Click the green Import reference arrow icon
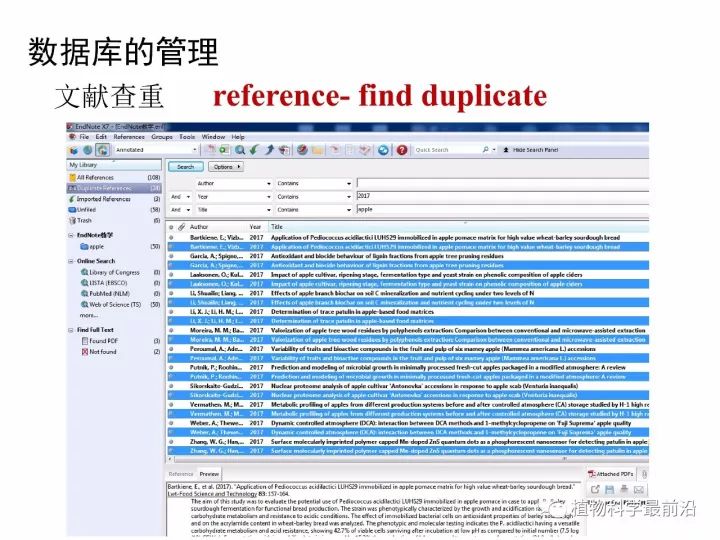Viewport: 720px width, 540px height. coord(254,150)
